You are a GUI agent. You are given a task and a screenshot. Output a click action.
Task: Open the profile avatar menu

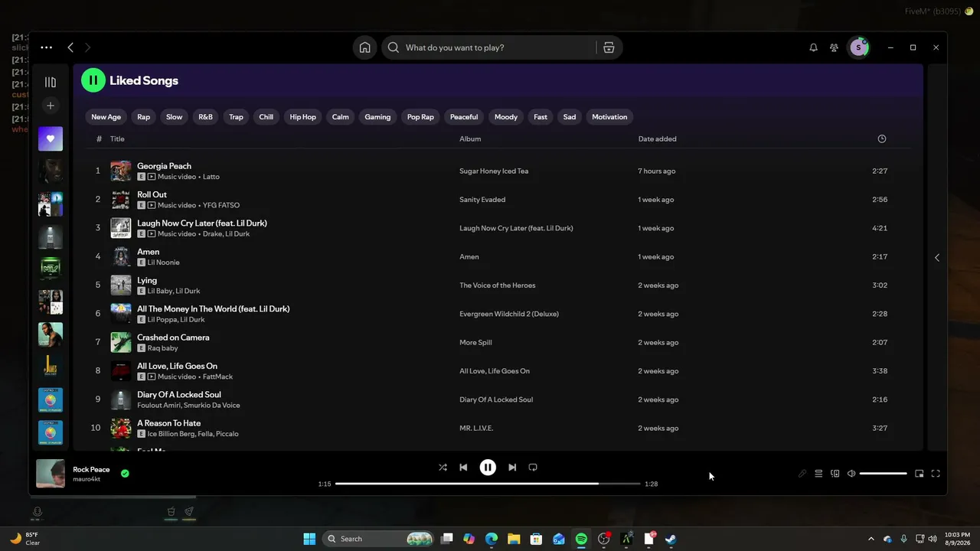point(858,47)
